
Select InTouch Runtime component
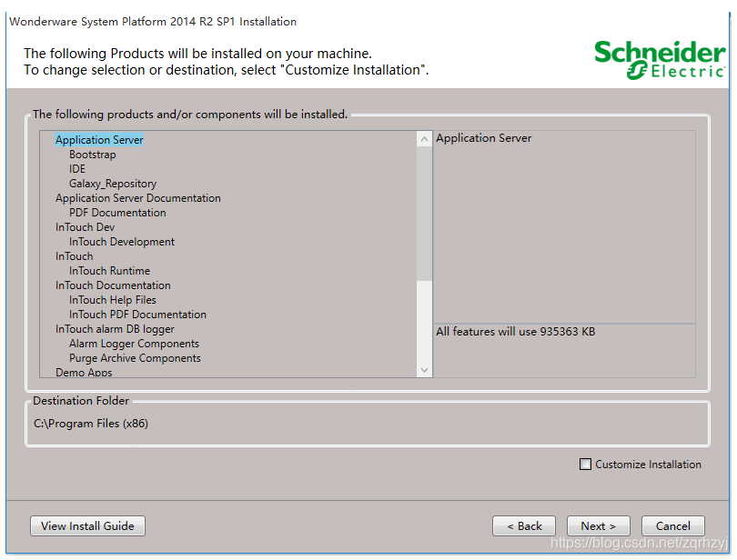(109, 271)
